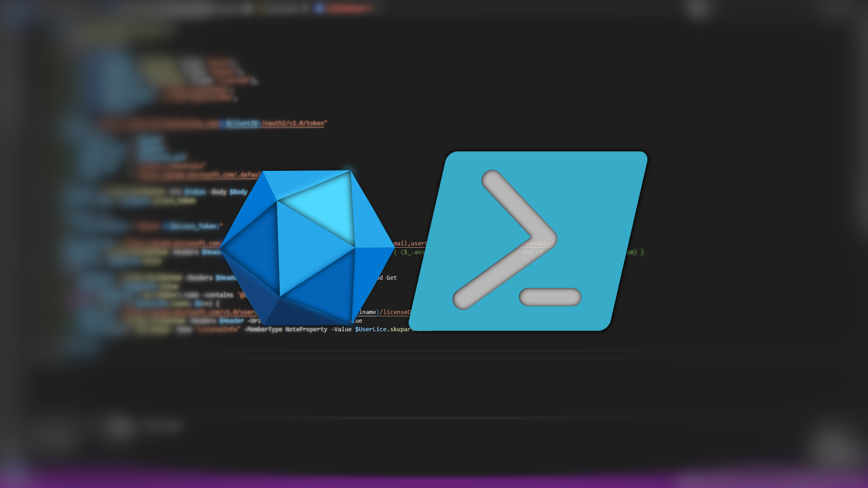
Task: Click the "-Body $Body" code text
Action: click(x=228, y=192)
